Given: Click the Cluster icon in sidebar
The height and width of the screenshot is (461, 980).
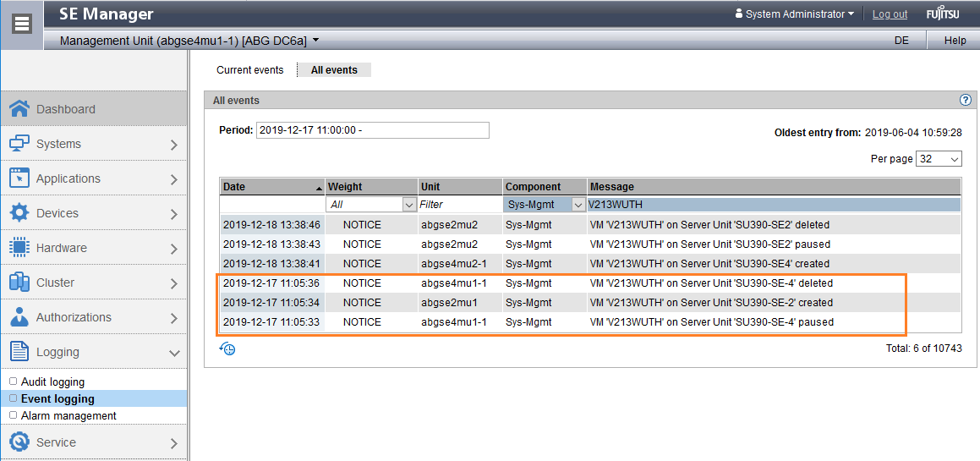Looking at the screenshot, I should click(x=19, y=283).
